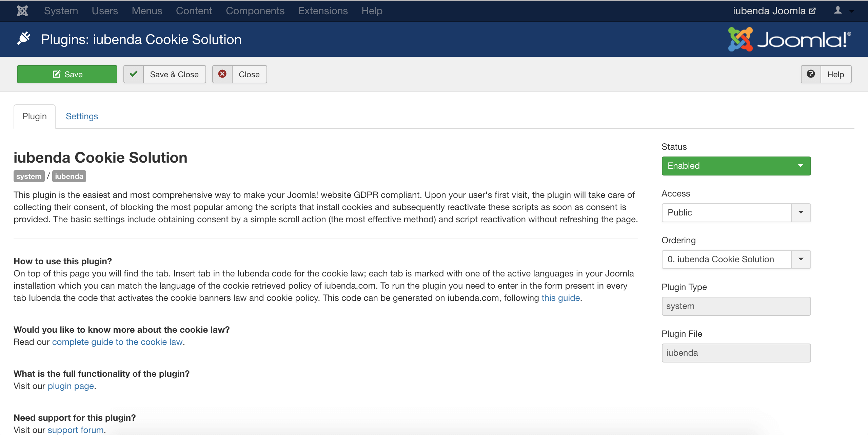Click the question mark icon beside Help
This screenshot has width=868, height=435.
click(x=811, y=74)
